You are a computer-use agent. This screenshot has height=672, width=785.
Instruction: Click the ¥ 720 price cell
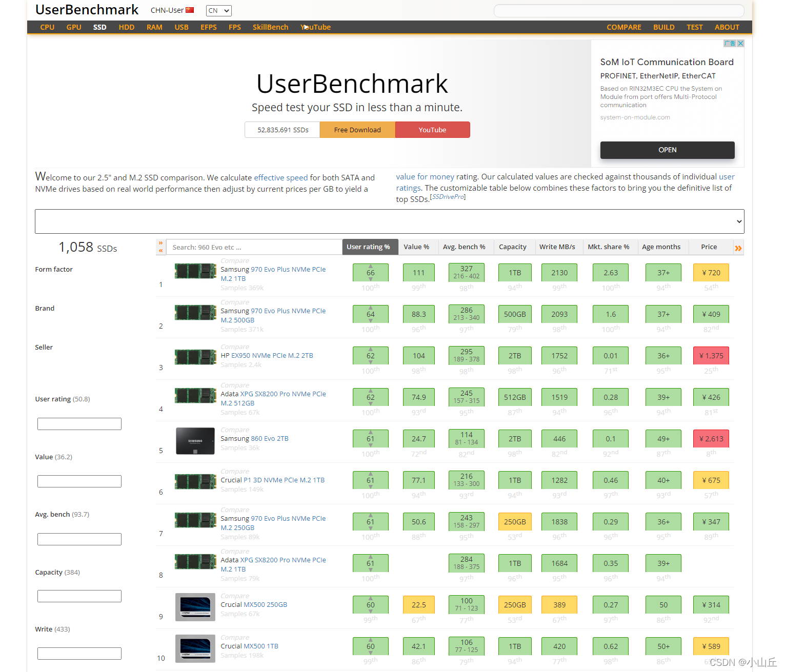[x=711, y=273]
